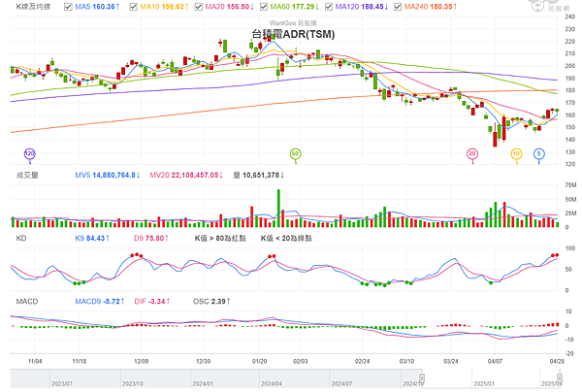Click the 量 10,651,378 volume readout
Screen dimensions: 582x392
point(258,176)
